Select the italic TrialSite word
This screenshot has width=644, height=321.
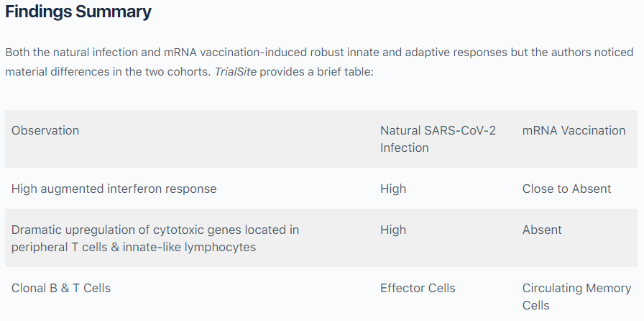(x=235, y=71)
